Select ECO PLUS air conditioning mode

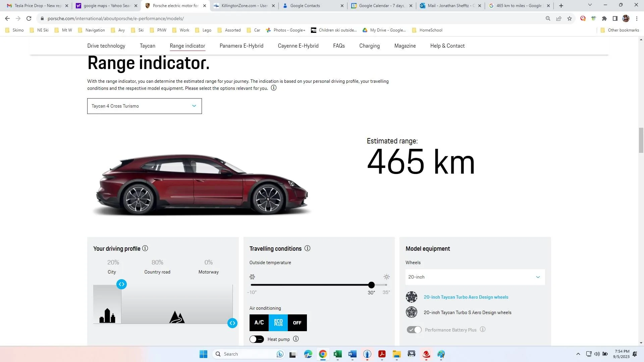point(278,323)
